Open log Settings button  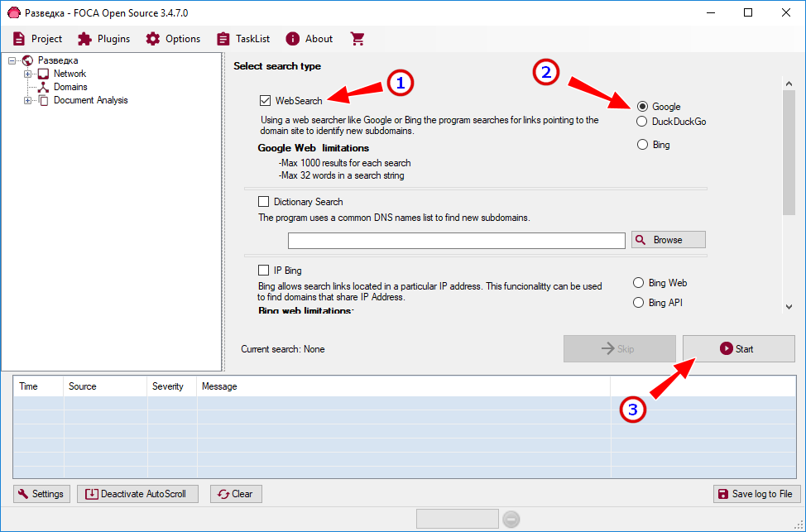click(41, 494)
